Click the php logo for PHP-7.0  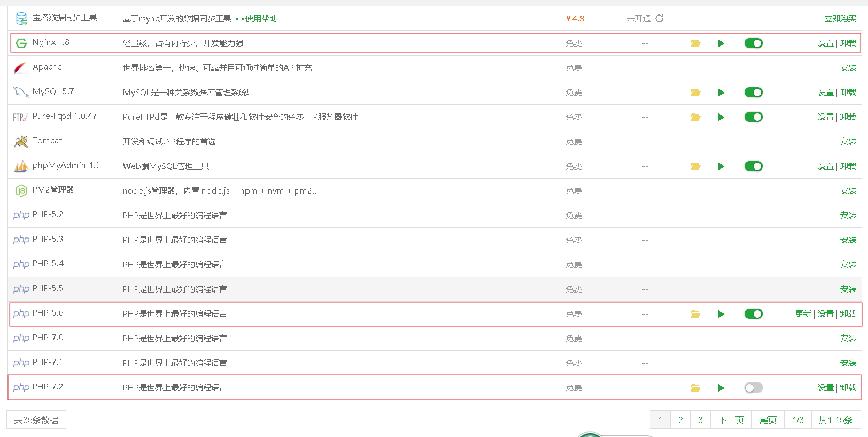21,339
